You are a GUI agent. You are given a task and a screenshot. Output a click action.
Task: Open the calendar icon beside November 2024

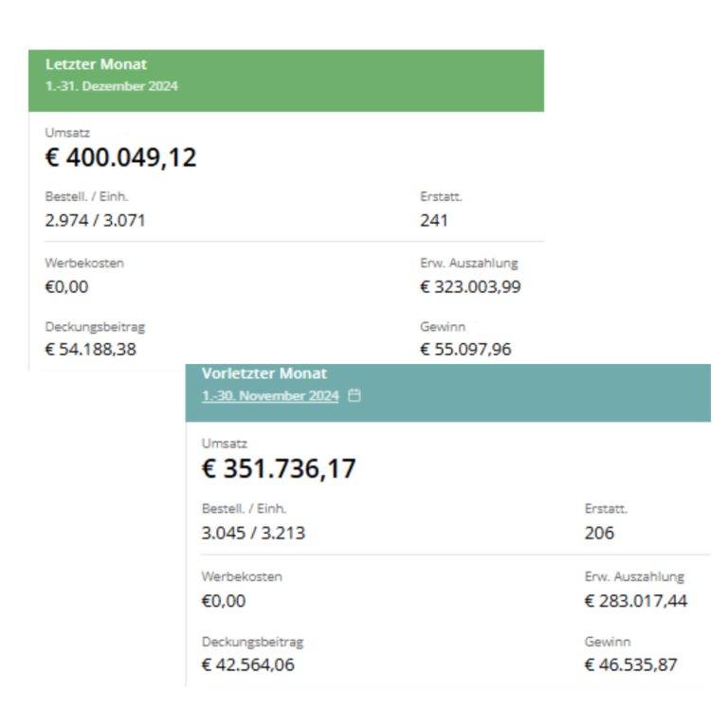click(x=355, y=395)
